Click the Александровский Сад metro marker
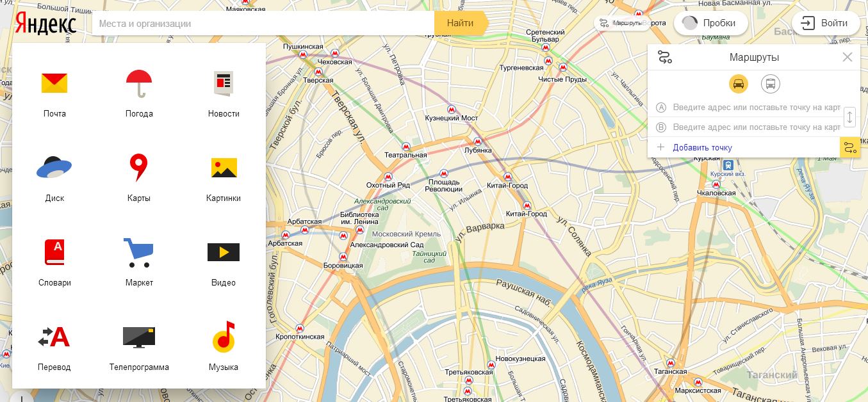Viewport: 868px width, 402px height. [343, 236]
